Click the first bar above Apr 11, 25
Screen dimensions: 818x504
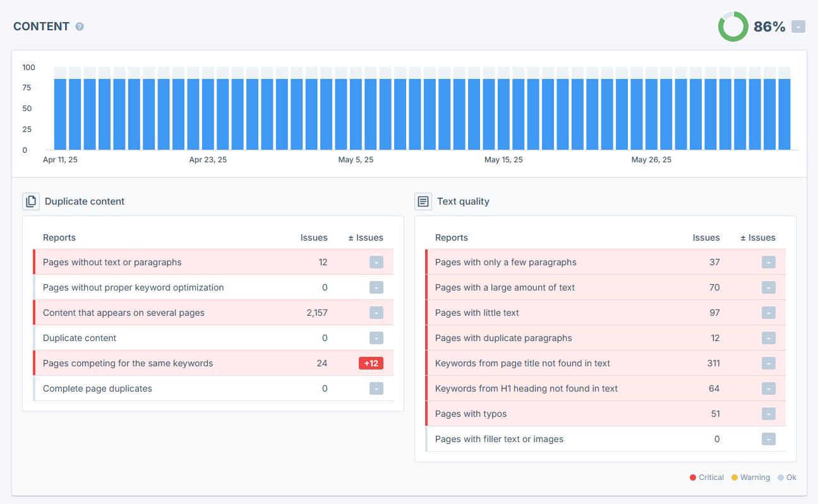coord(60,114)
